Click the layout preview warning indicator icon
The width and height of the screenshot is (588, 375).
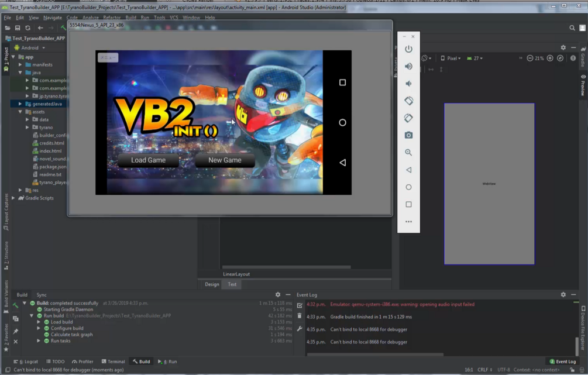point(573,58)
